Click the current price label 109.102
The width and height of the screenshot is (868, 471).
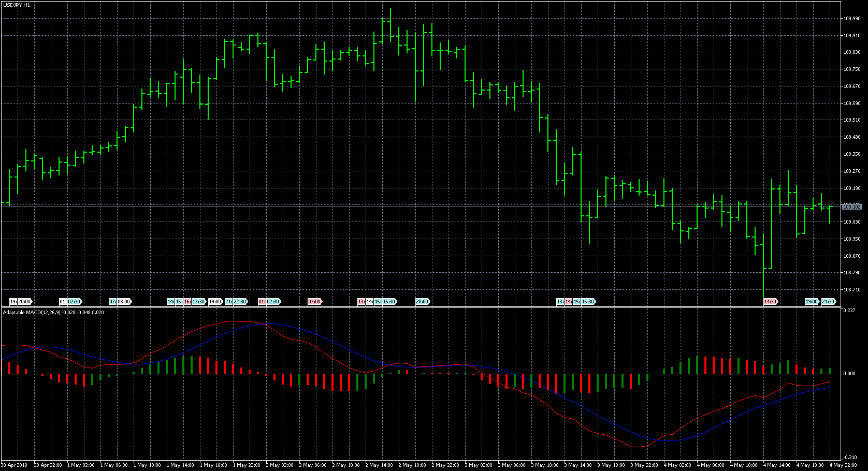pyautogui.click(x=852, y=207)
